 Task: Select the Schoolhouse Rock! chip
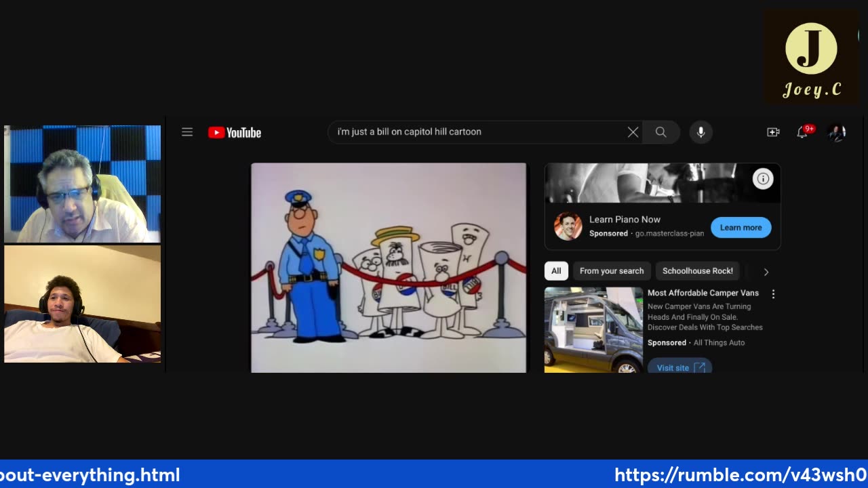(x=698, y=271)
